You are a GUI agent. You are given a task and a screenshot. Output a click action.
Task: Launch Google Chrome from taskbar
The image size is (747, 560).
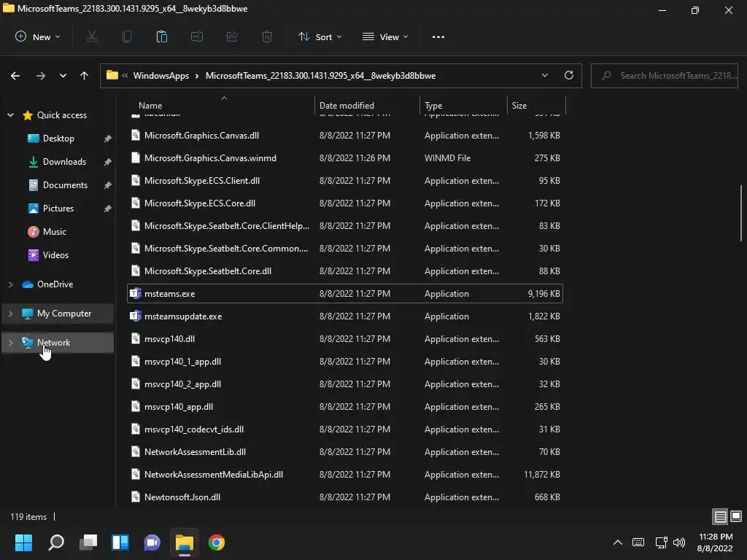pyautogui.click(x=217, y=542)
